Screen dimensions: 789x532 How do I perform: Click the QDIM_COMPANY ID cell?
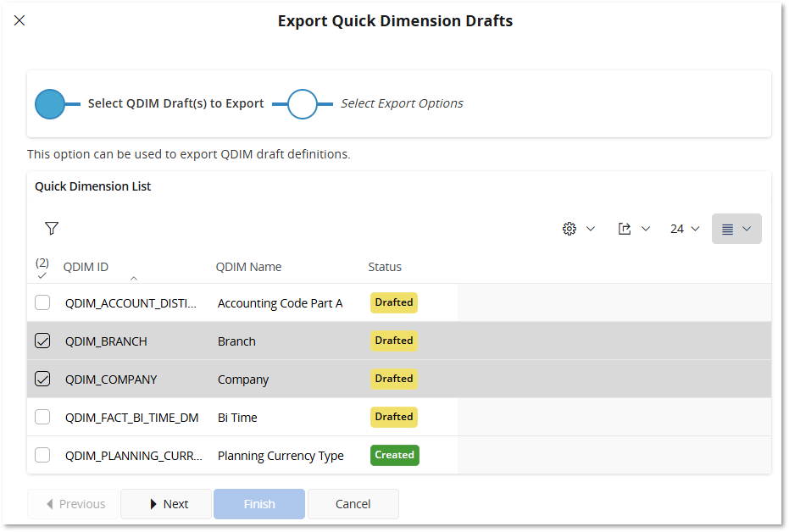pos(111,380)
